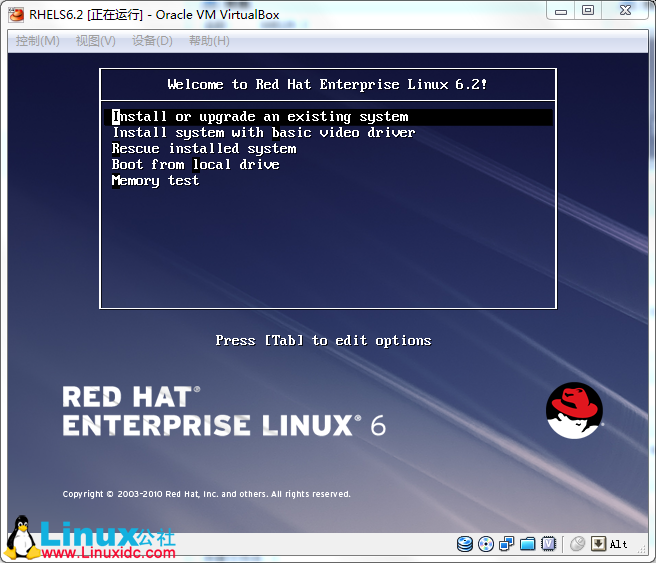The width and height of the screenshot is (656, 563).
Task: Click the Alt host key label
Action: pos(618,544)
